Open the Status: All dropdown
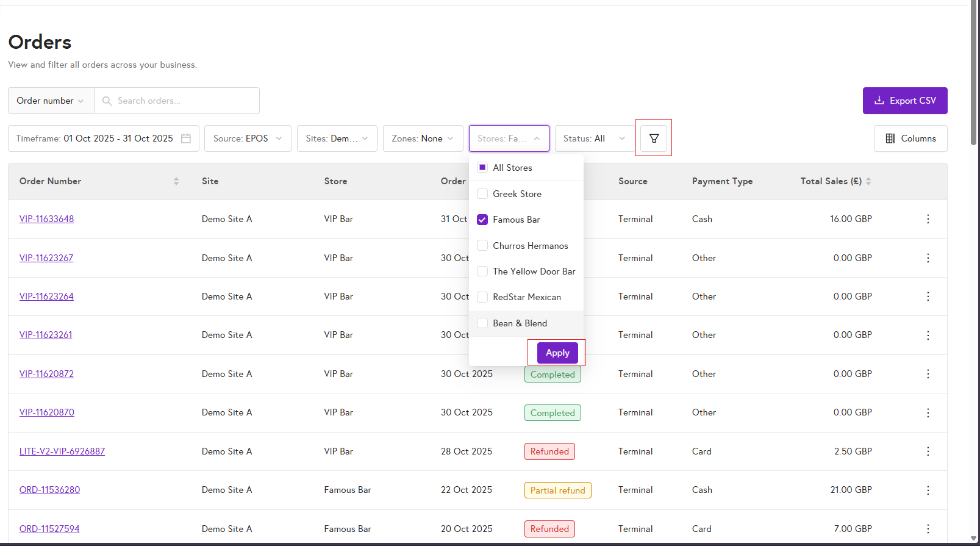Viewport: 980px width, 546px height. pyautogui.click(x=594, y=138)
